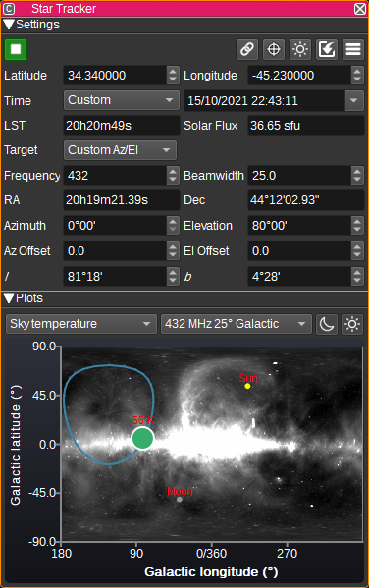Image resolution: width=369 pixels, height=588 pixels.
Task: Collapse the Settings section
Action: [9, 25]
